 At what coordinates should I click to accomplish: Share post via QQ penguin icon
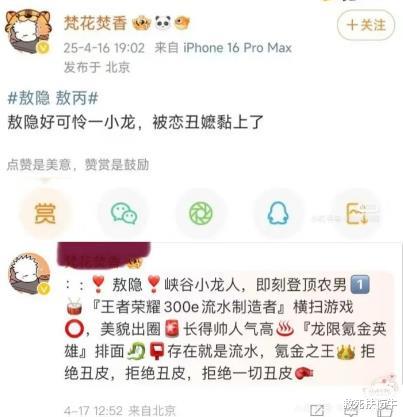pyautogui.click(x=278, y=214)
